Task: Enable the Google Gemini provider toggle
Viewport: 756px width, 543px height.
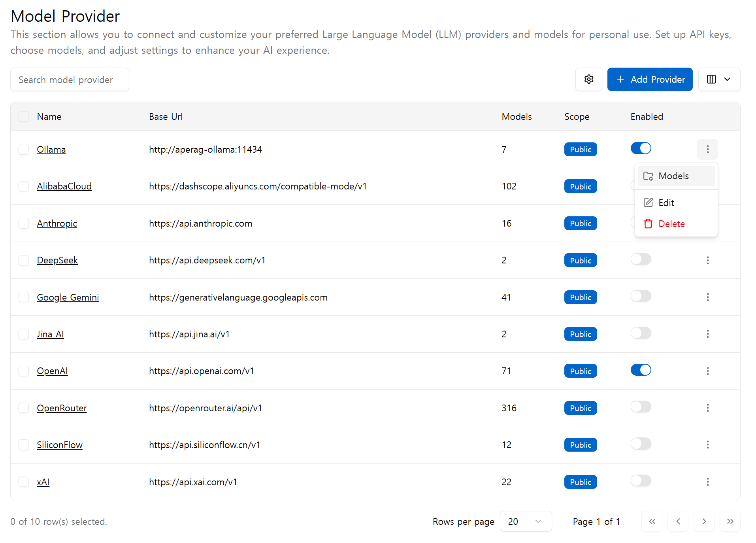Action: click(x=641, y=296)
